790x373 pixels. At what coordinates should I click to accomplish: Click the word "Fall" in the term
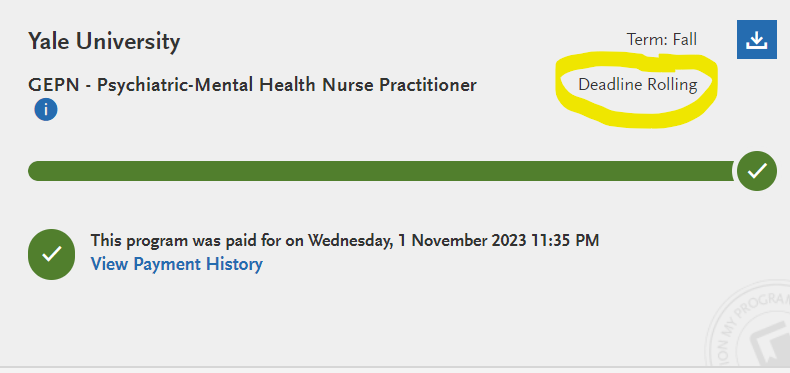[685, 39]
